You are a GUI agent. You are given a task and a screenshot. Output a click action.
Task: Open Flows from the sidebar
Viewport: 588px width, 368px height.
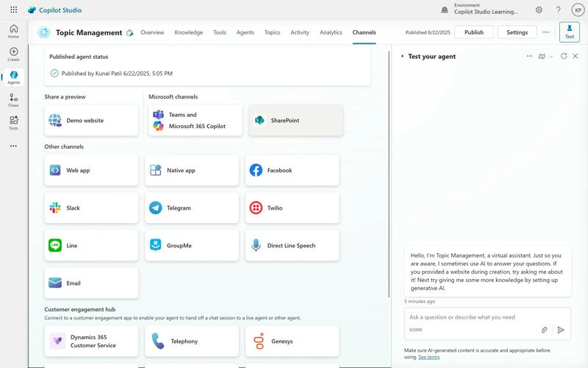pyautogui.click(x=13, y=100)
